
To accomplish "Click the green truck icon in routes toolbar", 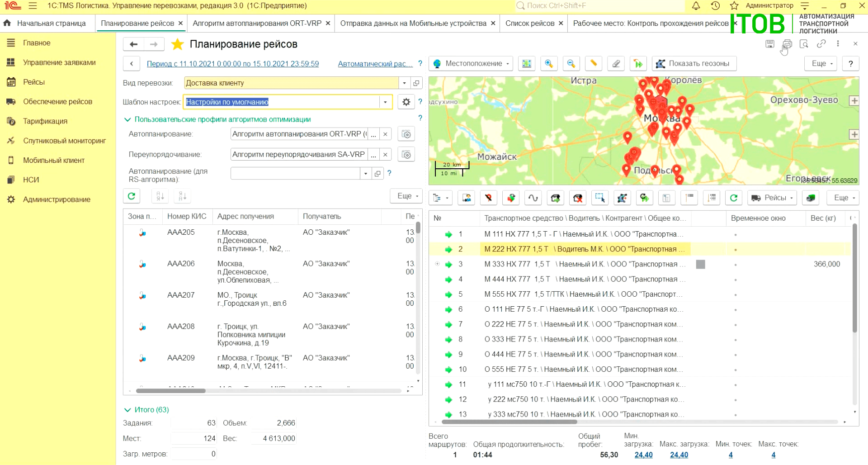I will (x=811, y=198).
